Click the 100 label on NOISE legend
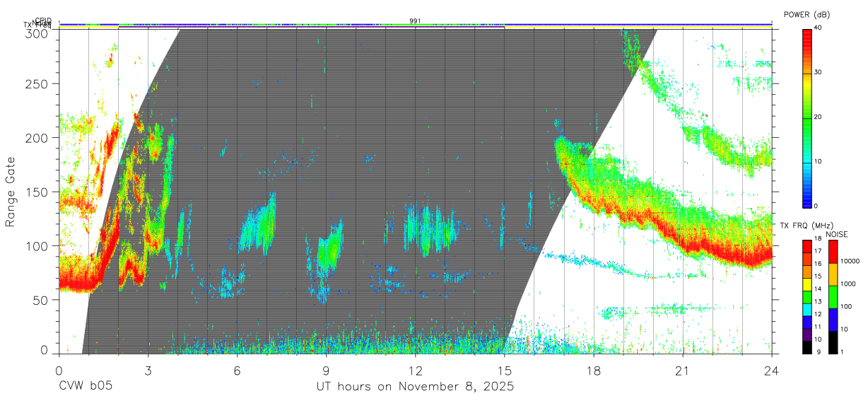868x401 pixels. coord(847,306)
